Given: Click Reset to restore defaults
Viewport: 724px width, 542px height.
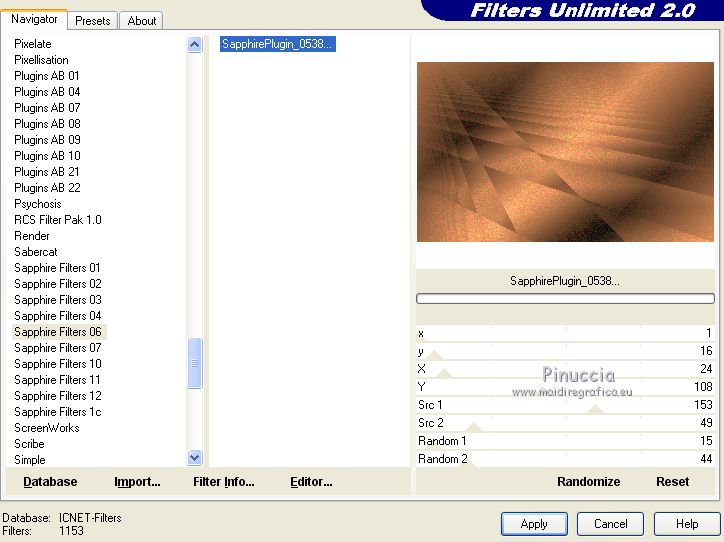Looking at the screenshot, I should 672,482.
